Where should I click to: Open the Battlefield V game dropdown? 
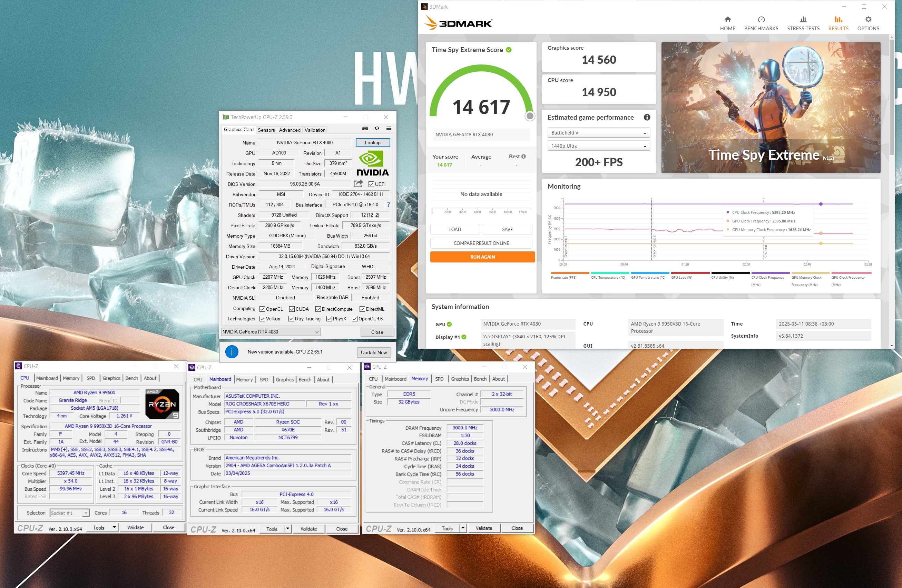pyautogui.click(x=598, y=133)
